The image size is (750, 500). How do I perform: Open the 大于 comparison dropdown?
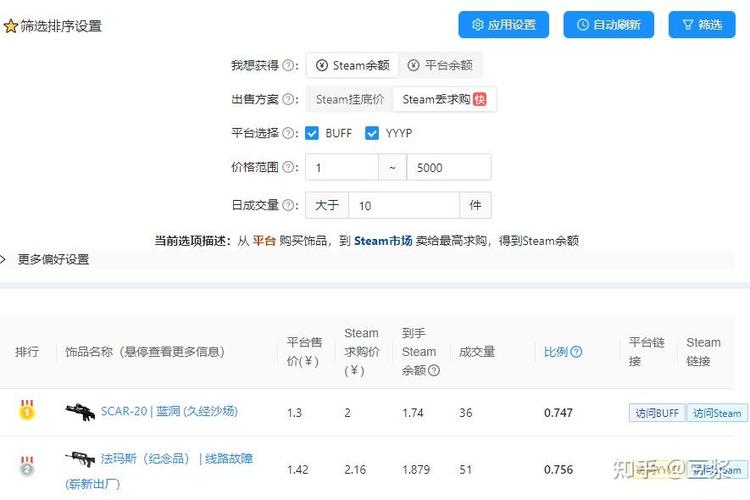tap(327, 205)
